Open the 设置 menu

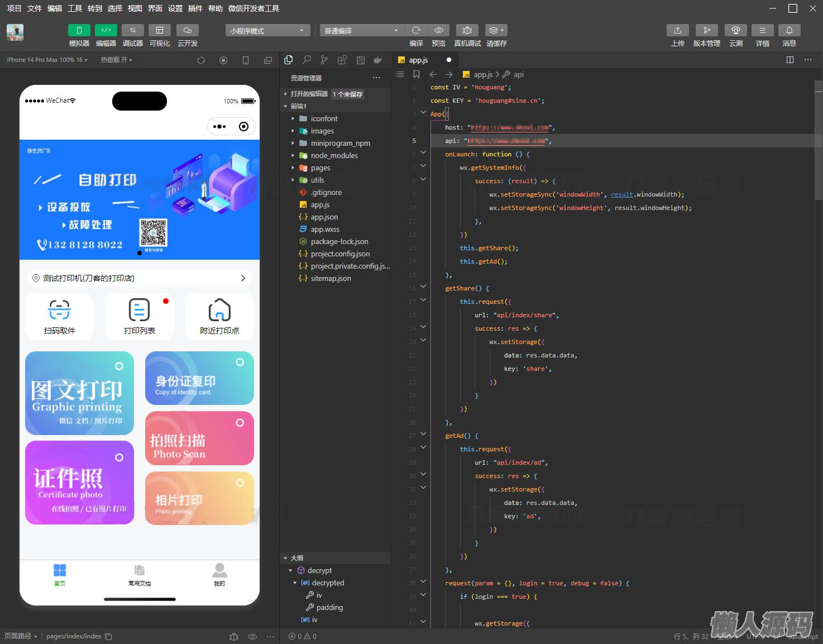(x=175, y=8)
